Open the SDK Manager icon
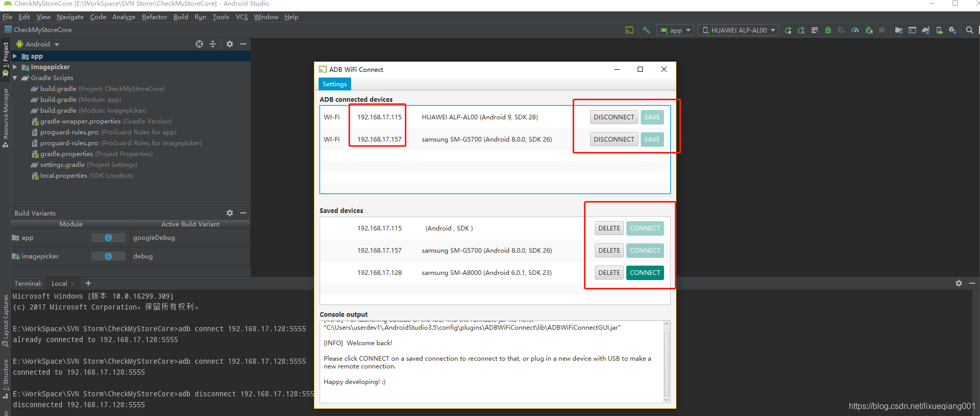The width and height of the screenshot is (980, 416). point(953,30)
